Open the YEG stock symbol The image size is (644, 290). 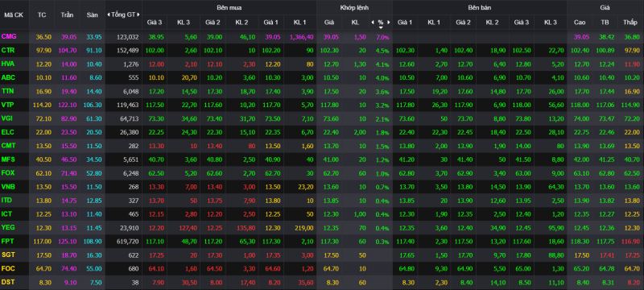[x=8, y=228]
